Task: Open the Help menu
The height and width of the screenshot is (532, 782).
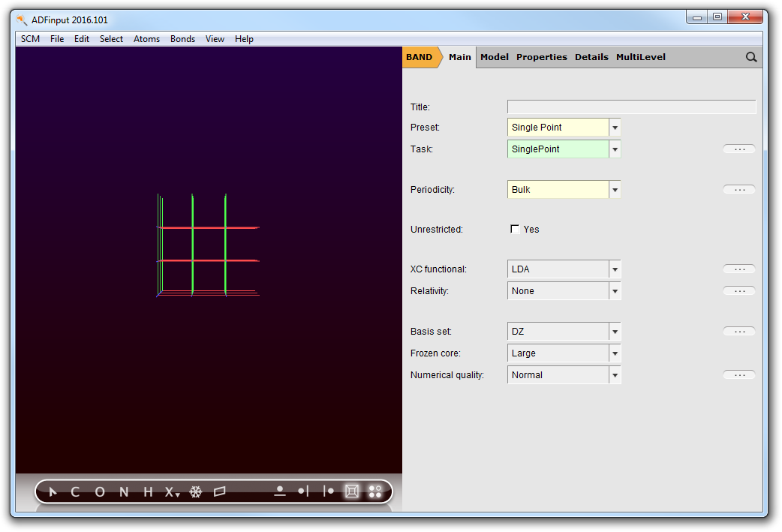Action: 244,39
